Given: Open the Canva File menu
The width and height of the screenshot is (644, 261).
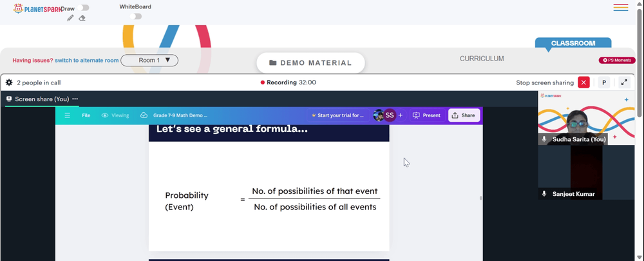Looking at the screenshot, I should click(86, 115).
